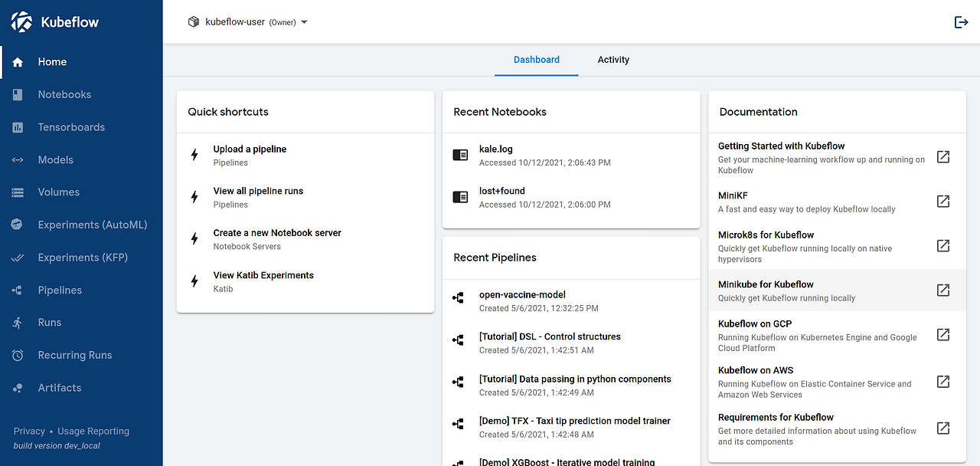Click the Notebooks book icon

point(18,94)
